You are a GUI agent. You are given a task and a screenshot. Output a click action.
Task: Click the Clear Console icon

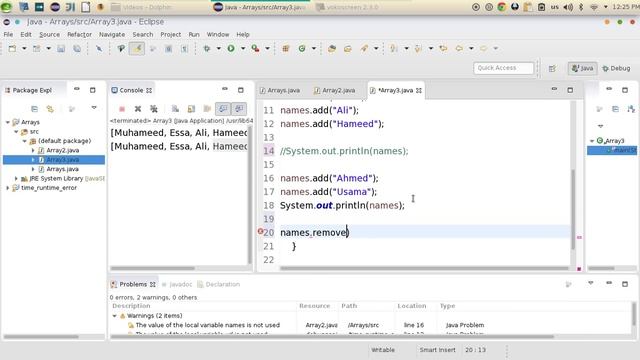[175, 109]
